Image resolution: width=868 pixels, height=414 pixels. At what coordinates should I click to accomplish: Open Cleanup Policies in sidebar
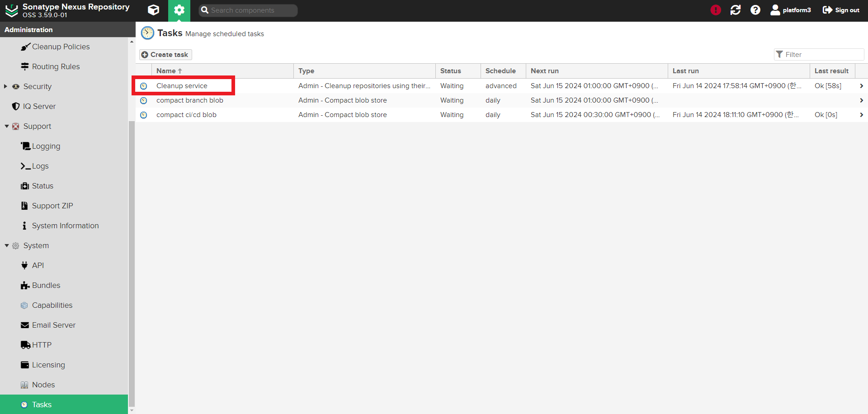[x=61, y=47]
